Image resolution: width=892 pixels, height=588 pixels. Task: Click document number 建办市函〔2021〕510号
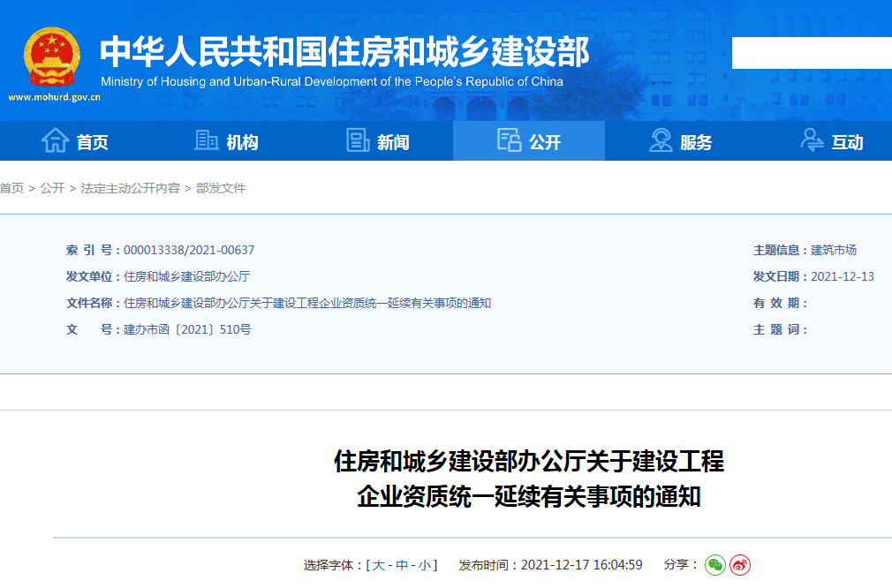[187, 330]
